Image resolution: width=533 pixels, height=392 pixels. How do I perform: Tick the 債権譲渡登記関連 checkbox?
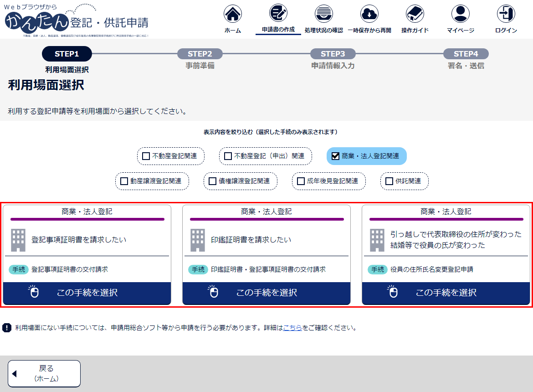[212, 181]
